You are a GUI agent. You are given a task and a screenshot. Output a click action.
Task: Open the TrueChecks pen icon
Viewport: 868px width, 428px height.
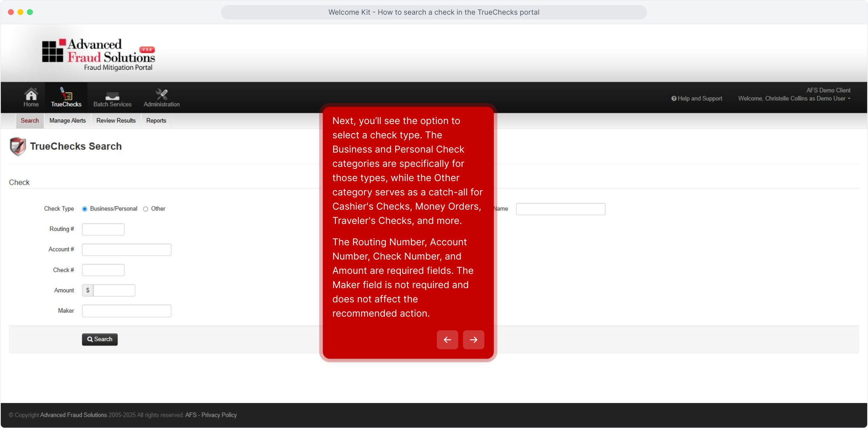click(66, 94)
